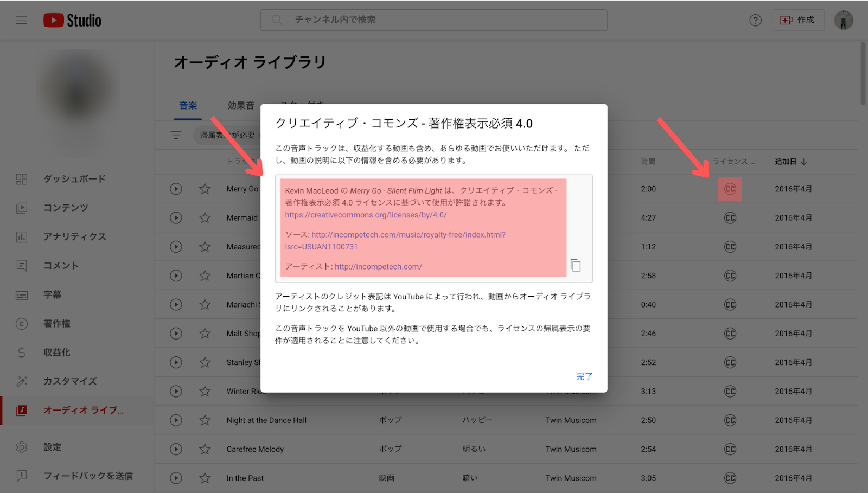Star the Measured track

pyautogui.click(x=205, y=247)
